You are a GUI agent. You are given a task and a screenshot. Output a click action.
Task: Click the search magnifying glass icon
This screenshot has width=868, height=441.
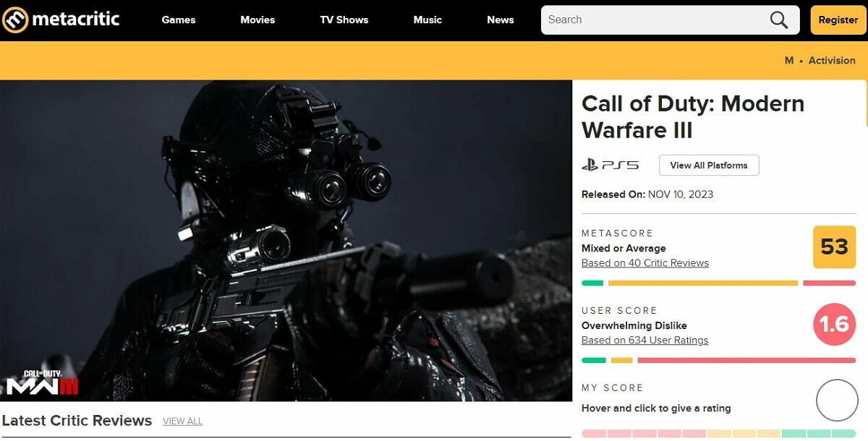(779, 20)
